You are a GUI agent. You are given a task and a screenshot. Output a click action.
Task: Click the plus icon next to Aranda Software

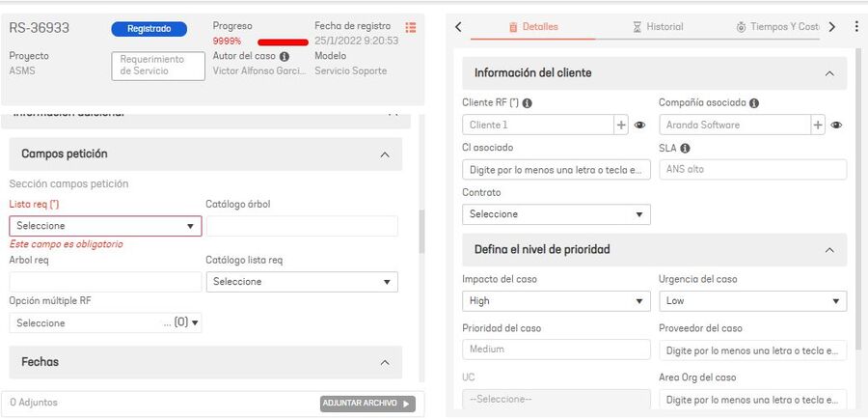click(818, 125)
